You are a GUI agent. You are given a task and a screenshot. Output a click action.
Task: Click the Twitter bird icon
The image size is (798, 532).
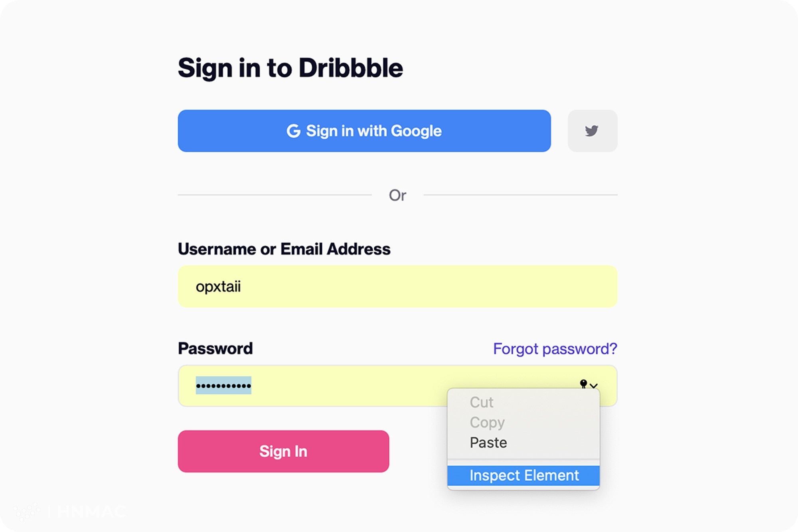[x=591, y=130]
